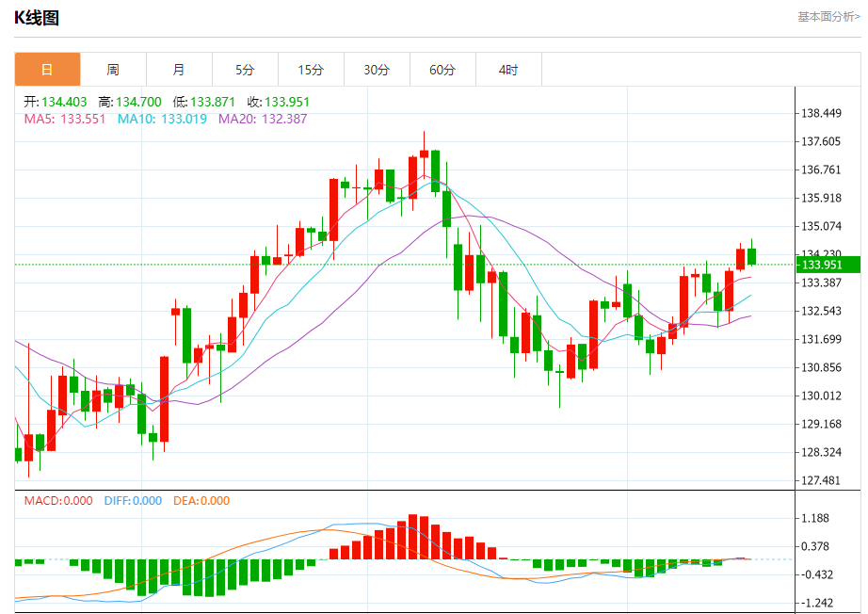Open the 4时 interval tab

click(508, 70)
